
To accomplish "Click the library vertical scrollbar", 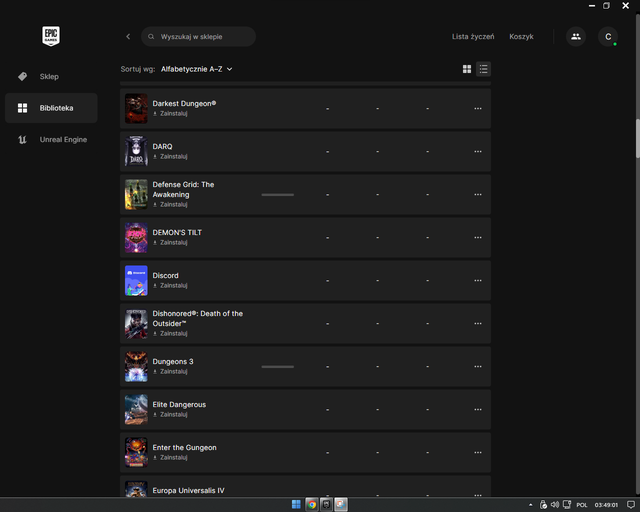I will tap(637, 138).
